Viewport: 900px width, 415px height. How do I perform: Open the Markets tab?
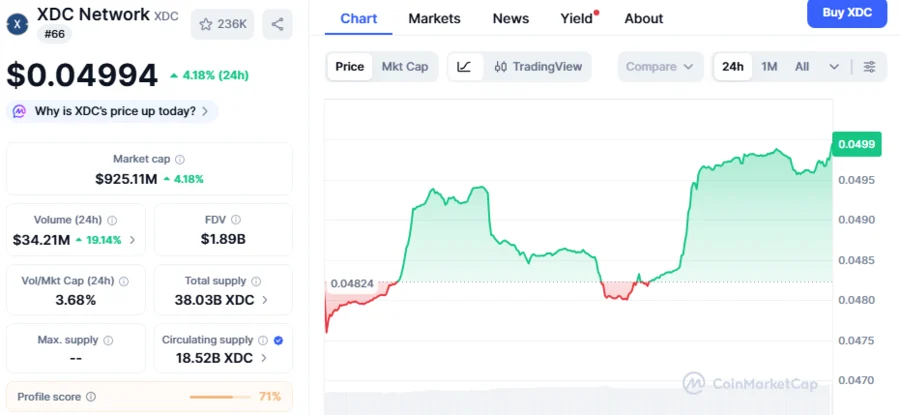pyautogui.click(x=435, y=18)
